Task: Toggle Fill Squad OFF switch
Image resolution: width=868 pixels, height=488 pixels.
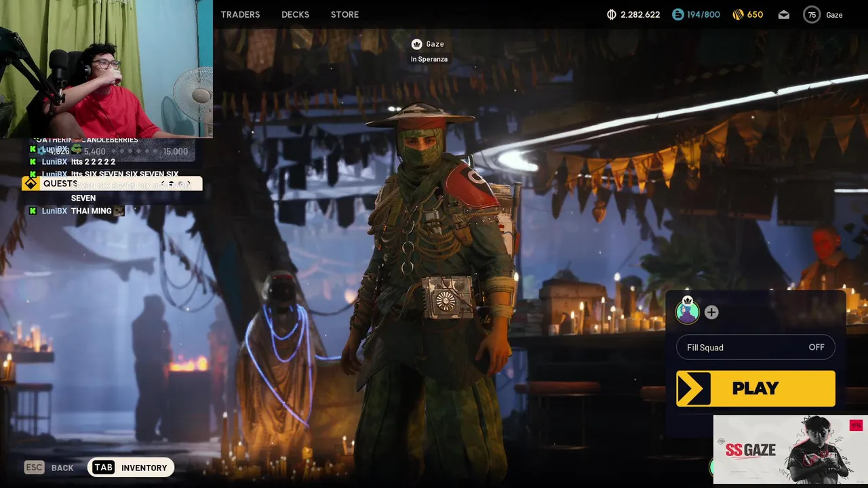Action: coord(755,347)
